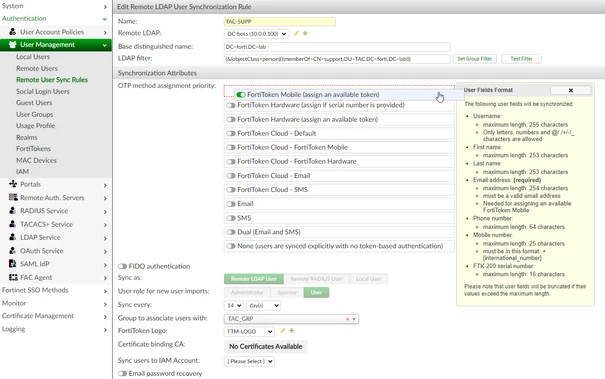Enable the Email OTP method toggle

231,204
